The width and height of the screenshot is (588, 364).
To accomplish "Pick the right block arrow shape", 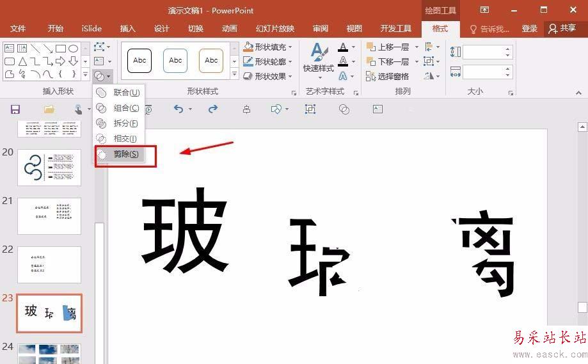I will (60, 61).
